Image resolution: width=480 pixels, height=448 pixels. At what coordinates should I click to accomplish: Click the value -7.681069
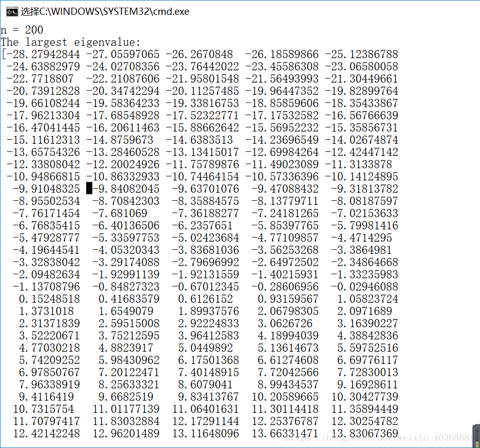(120, 214)
